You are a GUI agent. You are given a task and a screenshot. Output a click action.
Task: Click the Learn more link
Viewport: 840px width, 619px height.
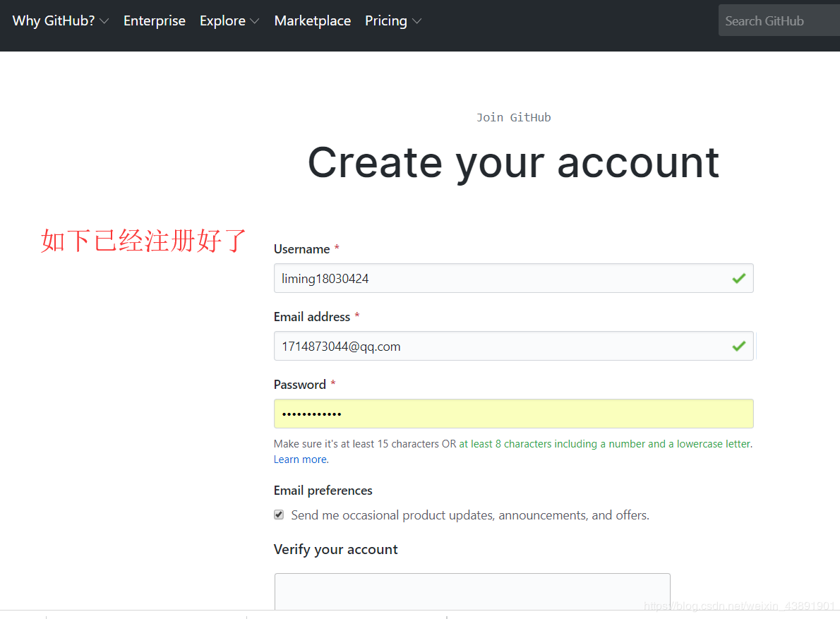301,459
